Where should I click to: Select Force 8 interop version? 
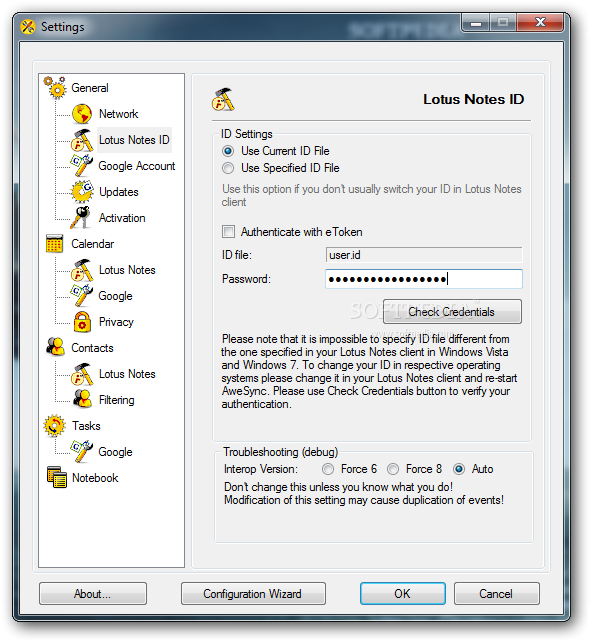coord(393,469)
